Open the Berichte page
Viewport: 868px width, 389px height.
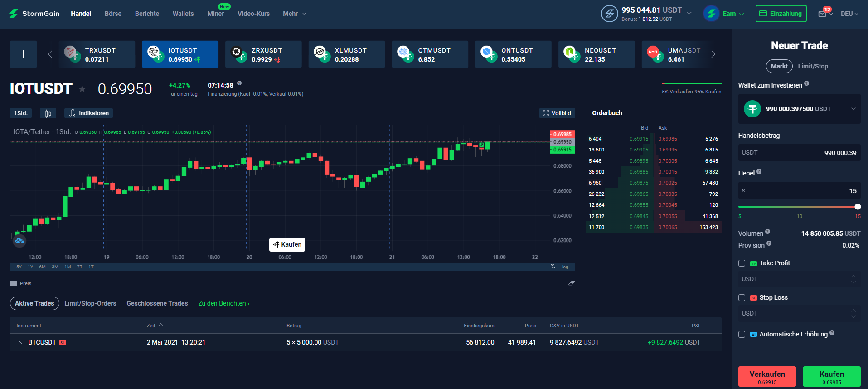click(x=147, y=14)
